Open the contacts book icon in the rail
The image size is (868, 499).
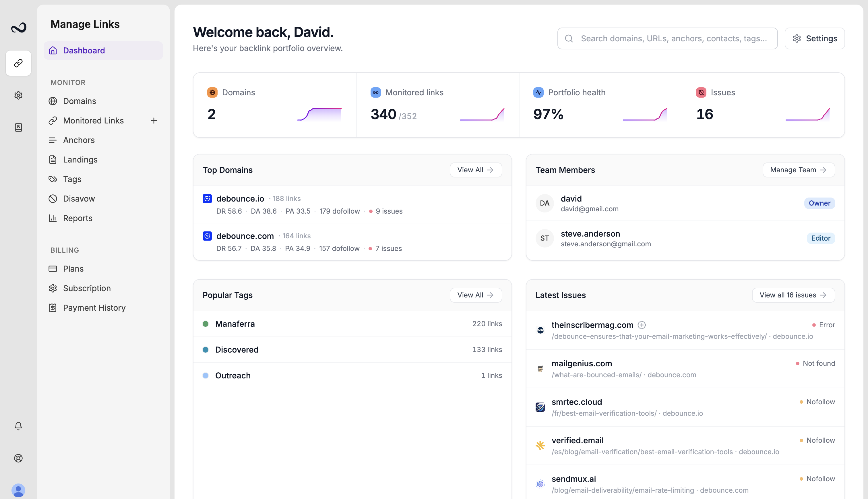(18, 127)
